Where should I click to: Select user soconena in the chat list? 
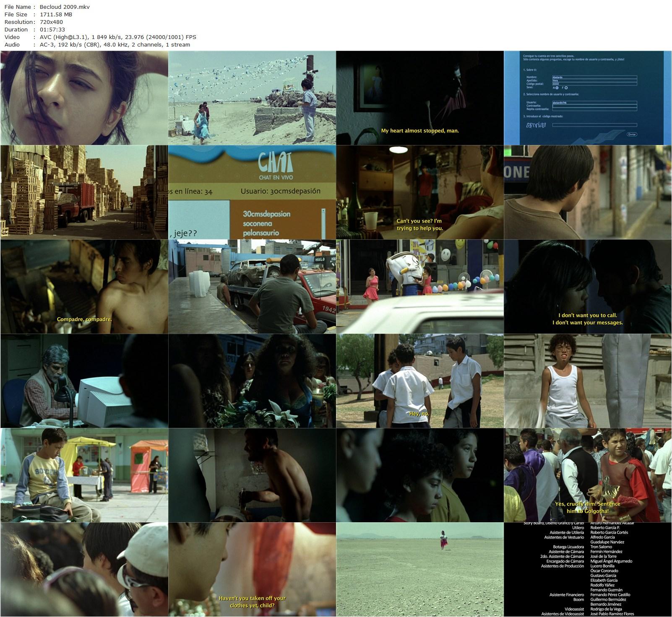coord(258,223)
